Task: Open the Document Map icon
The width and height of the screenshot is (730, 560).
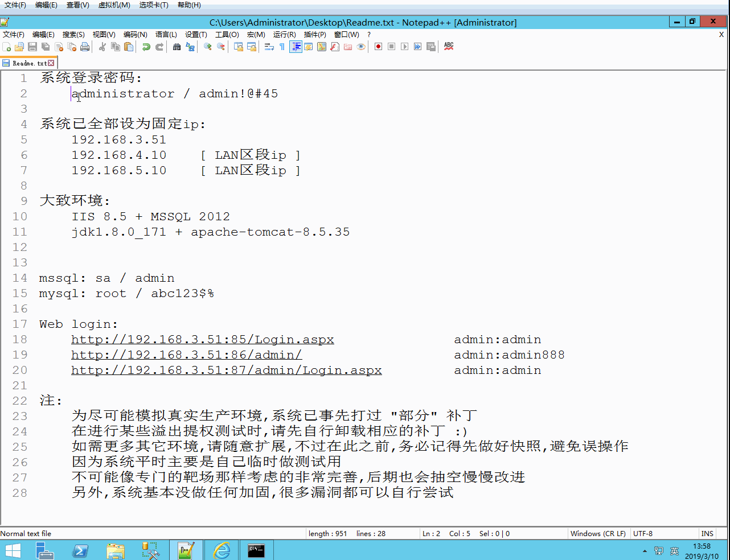Action: click(x=322, y=47)
